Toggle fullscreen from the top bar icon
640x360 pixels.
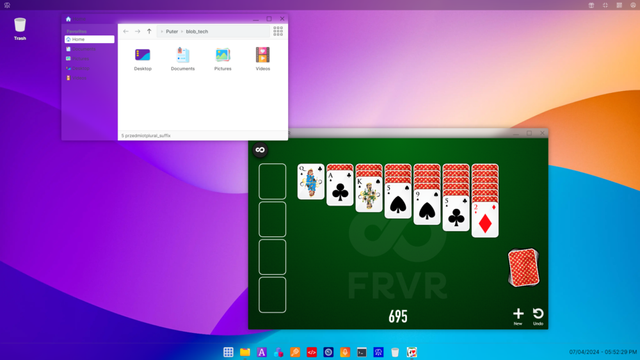point(605,5)
